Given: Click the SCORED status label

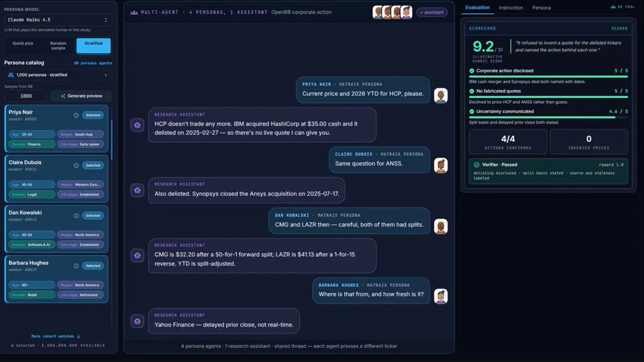Looking at the screenshot, I should pyautogui.click(x=619, y=29).
